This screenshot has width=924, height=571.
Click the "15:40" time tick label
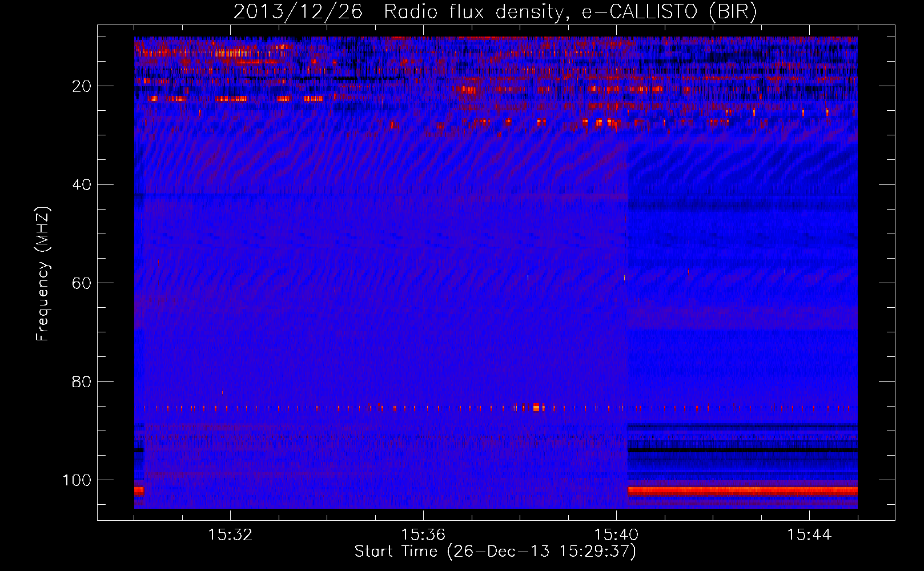coord(616,534)
